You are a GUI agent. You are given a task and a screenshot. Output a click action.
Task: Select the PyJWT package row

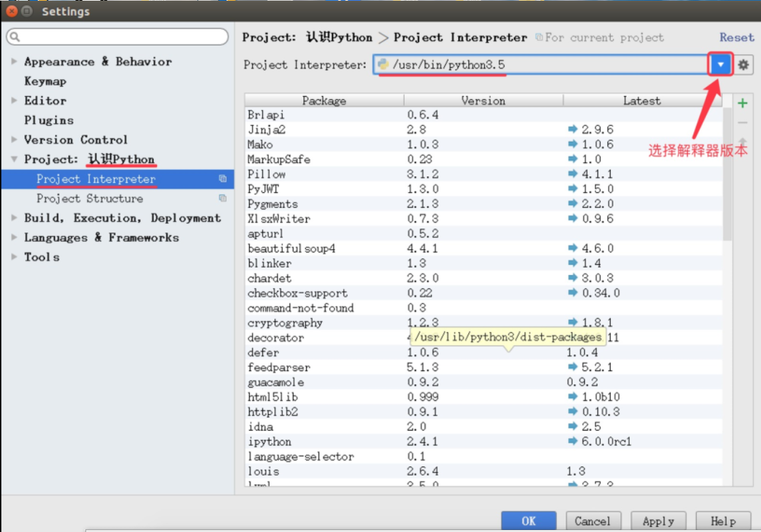point(483,189)
